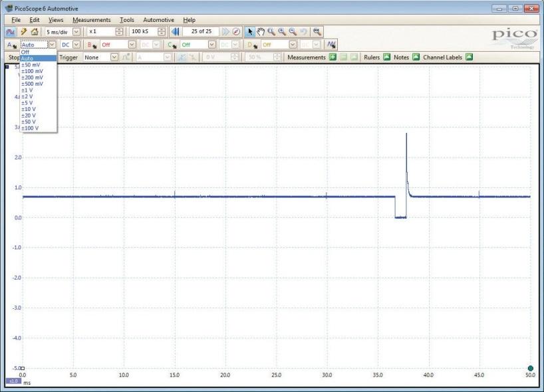Choose ±1 V range option
The width and height of the screenshot is (544, 392).
(38, 90)
